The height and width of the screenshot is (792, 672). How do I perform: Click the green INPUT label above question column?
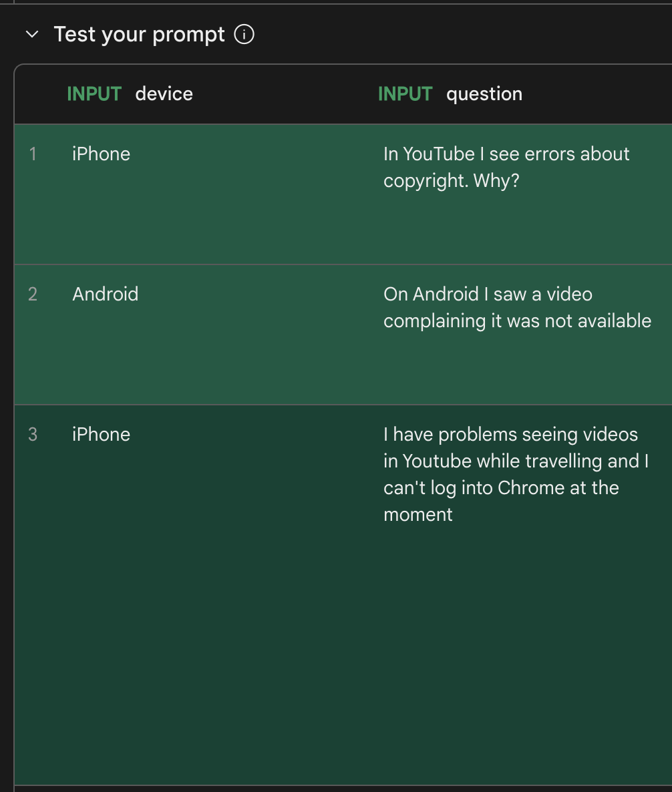405,94
